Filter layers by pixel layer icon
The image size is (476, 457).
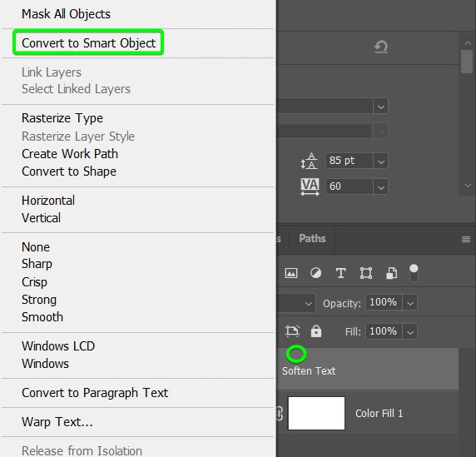tap(291, 273)
